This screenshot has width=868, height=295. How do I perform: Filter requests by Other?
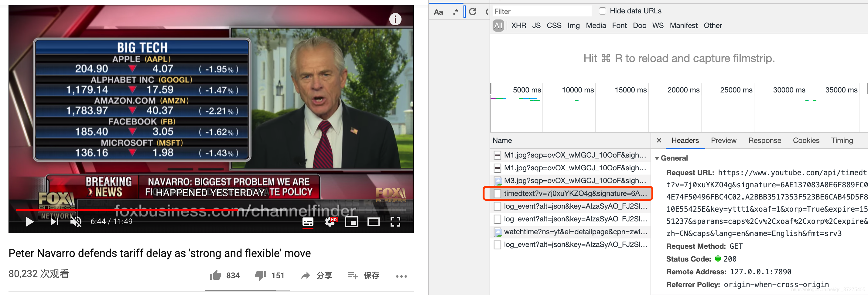pos(713,26)
